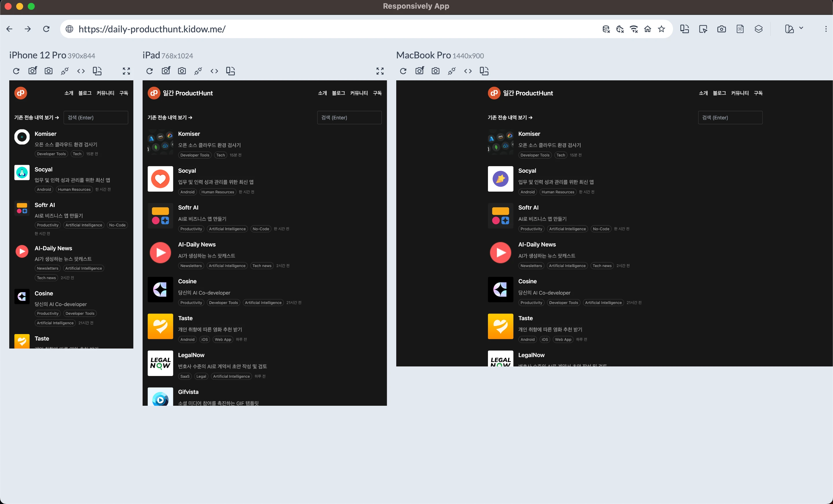Open 구독 menu in MacBook Pro view

pos(758,93)
